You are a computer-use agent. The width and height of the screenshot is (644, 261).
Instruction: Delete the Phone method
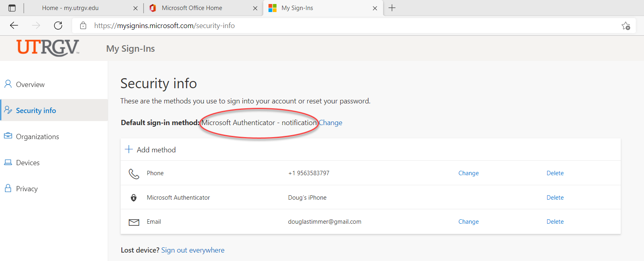(x=555, y=173)
